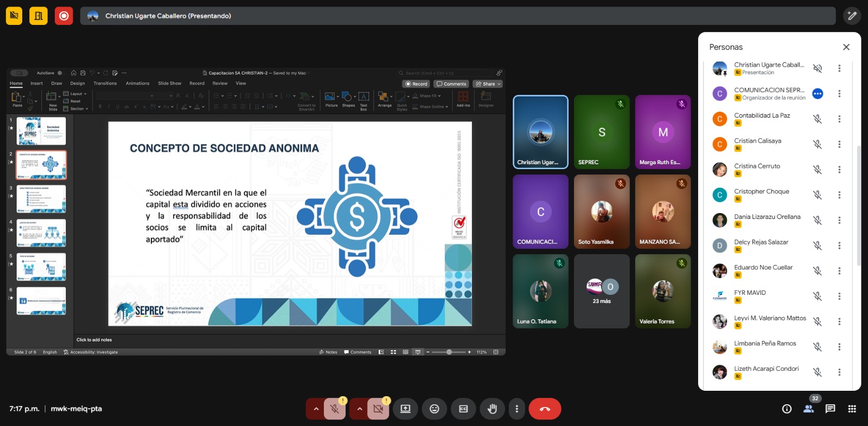Open the Transitions ribbon tab
The image size is (868, 426).
click(105, 83)
